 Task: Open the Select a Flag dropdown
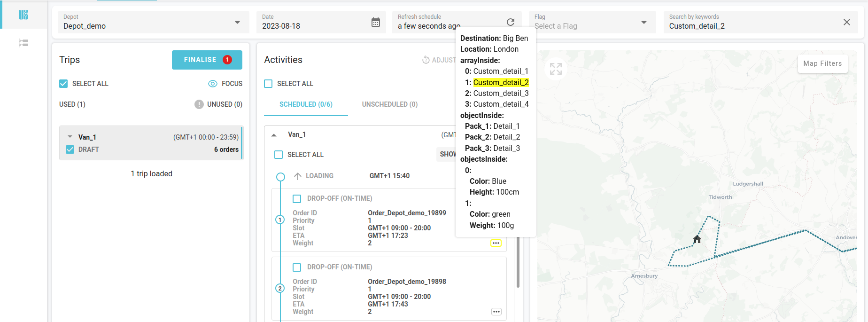pyautogui.click(x=643, y=23)
